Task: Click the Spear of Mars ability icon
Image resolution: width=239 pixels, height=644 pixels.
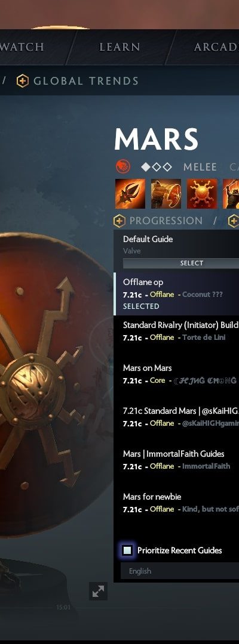Action: (130, 194)
